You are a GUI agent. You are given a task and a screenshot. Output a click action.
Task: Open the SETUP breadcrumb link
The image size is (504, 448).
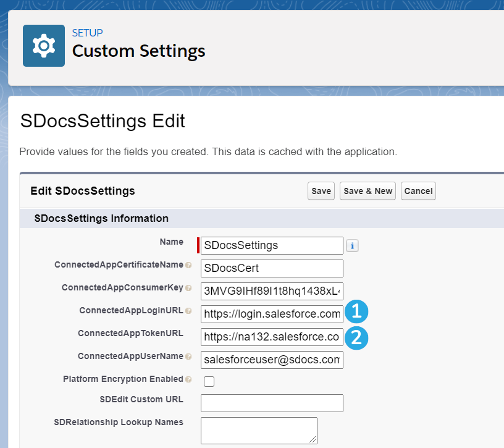coord(88,33)
